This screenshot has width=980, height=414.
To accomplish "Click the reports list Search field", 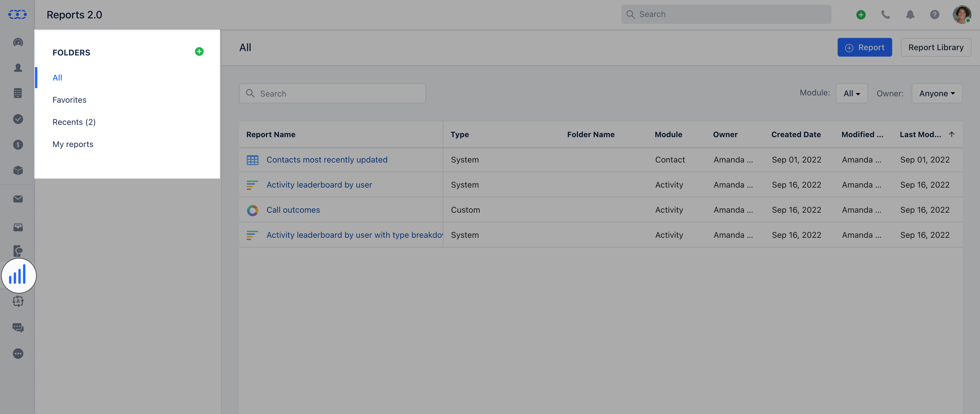I will coord(332,93).
